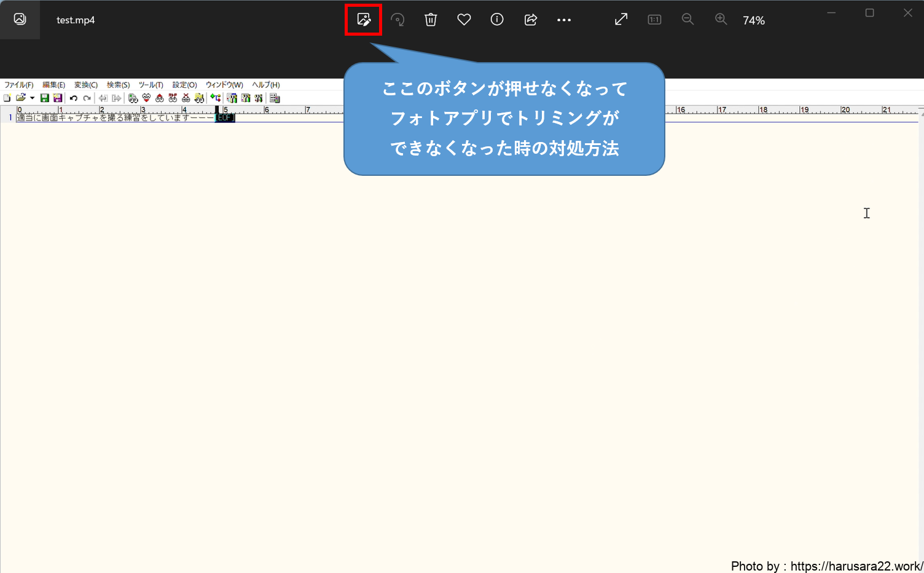Rotate the image with rotate icon
This screenshot has height=573, width=924.
point(397,20)
